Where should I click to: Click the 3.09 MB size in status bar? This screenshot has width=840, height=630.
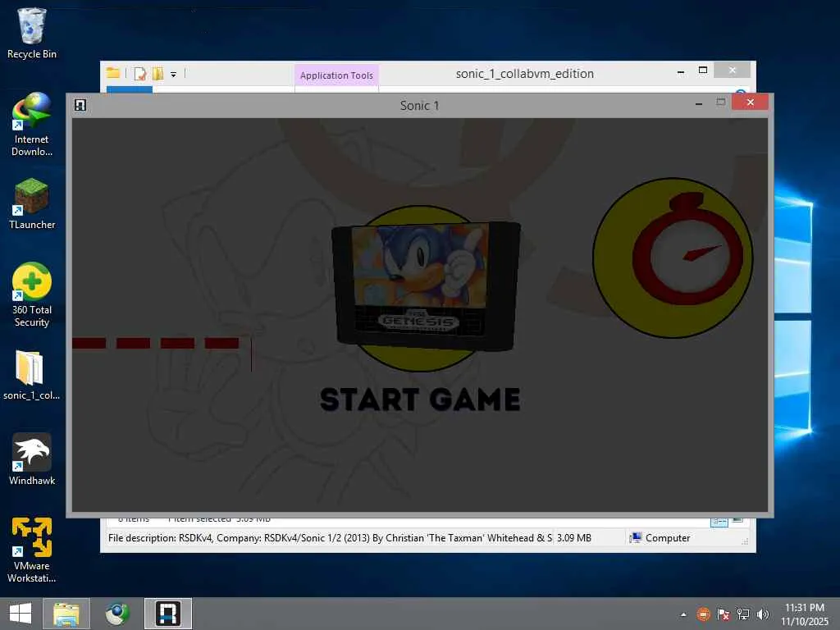click(x=573, y=538)
